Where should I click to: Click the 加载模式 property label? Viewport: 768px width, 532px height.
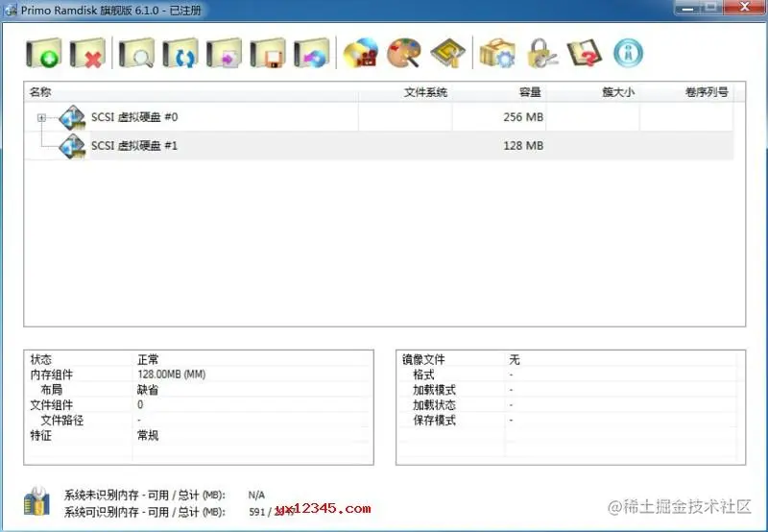(435, 390)
